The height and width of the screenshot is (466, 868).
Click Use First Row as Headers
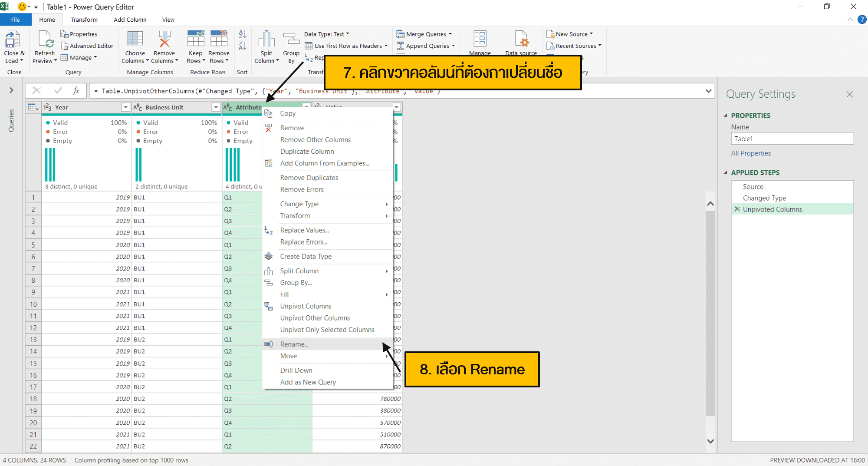(346, 46)
